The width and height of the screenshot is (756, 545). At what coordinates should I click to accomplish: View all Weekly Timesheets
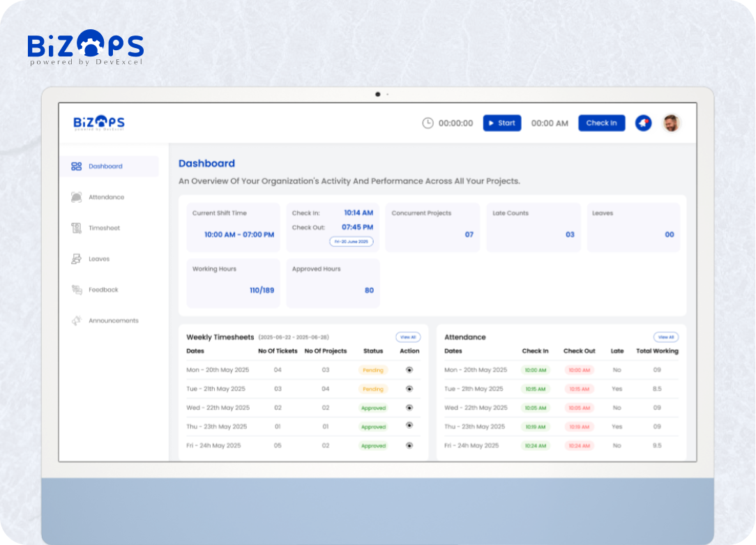click(408, 337)
